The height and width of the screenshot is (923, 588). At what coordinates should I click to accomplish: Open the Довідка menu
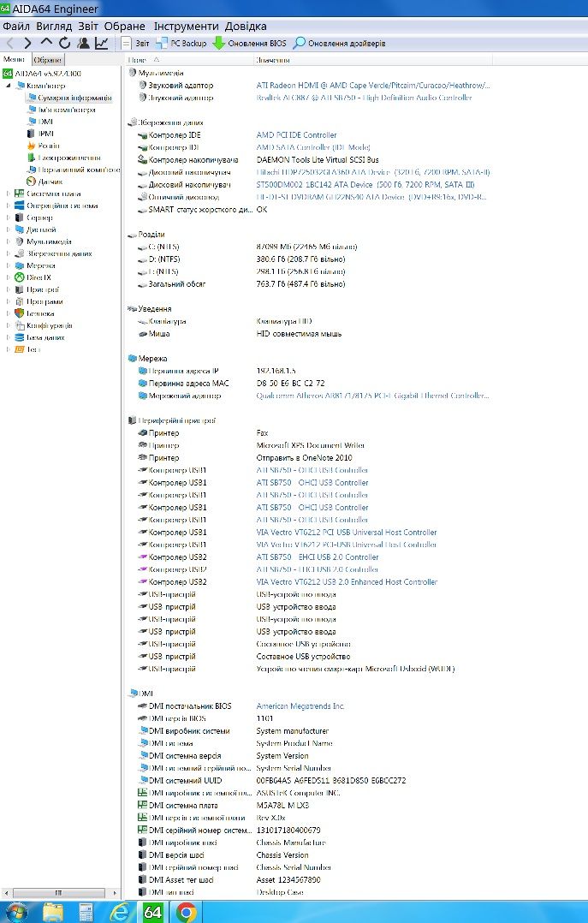[x=246, y=26]
